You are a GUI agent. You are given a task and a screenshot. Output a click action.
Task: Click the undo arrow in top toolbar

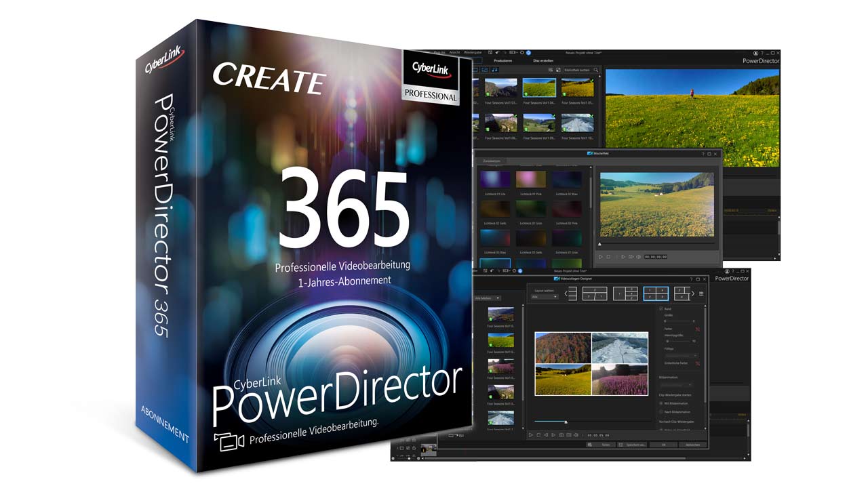(x=497, y=52)
